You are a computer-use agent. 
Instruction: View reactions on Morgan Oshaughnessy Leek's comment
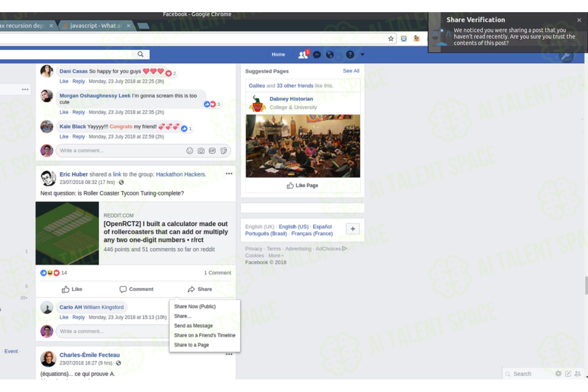[212, 104]
